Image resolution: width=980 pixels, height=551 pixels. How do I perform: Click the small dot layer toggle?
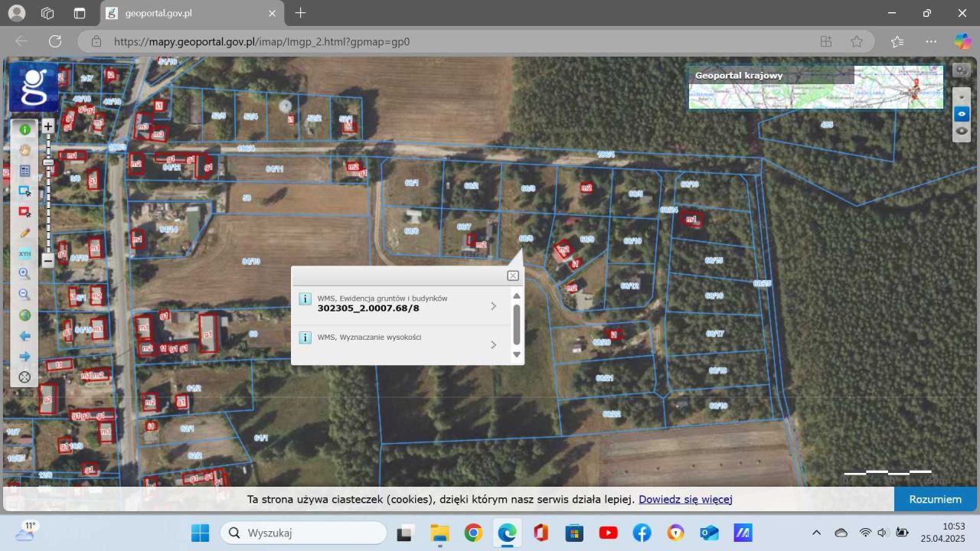[x=962, y=97]
